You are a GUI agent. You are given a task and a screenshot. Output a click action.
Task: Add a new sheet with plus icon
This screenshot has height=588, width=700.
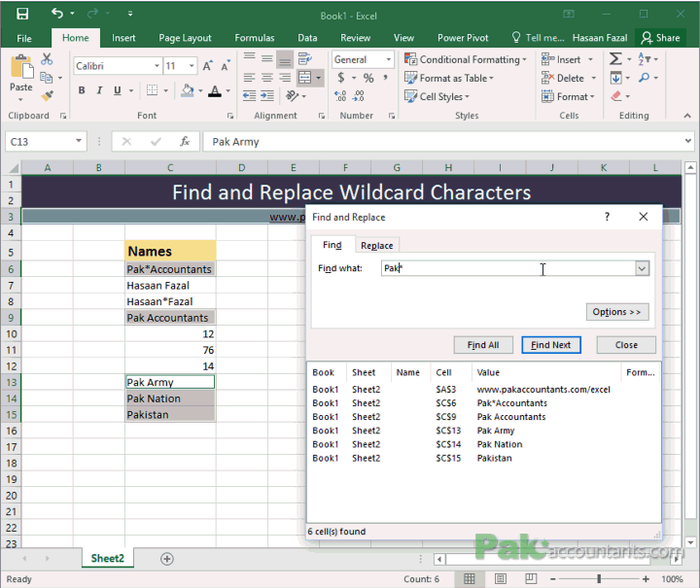[167, 559]
